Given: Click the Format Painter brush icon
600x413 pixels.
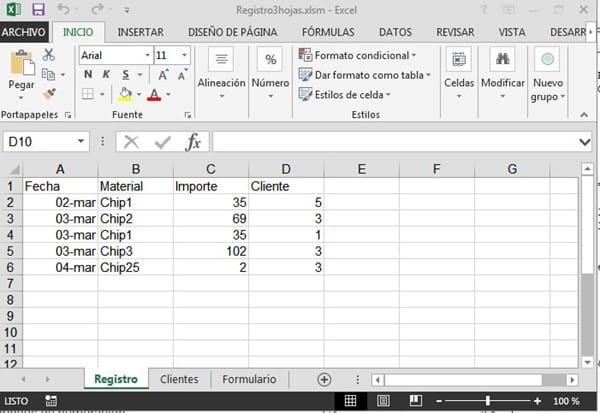Looking at the screenshot, I should click(49, 93).
